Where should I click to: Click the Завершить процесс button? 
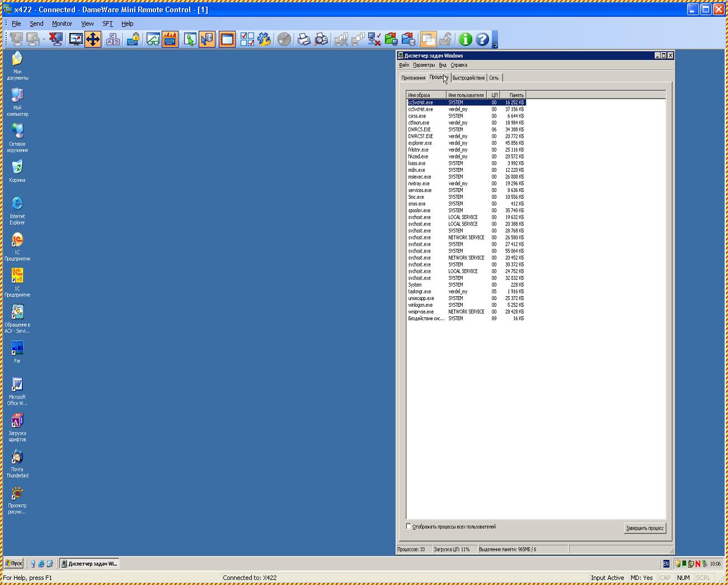[x=645, y=528]
